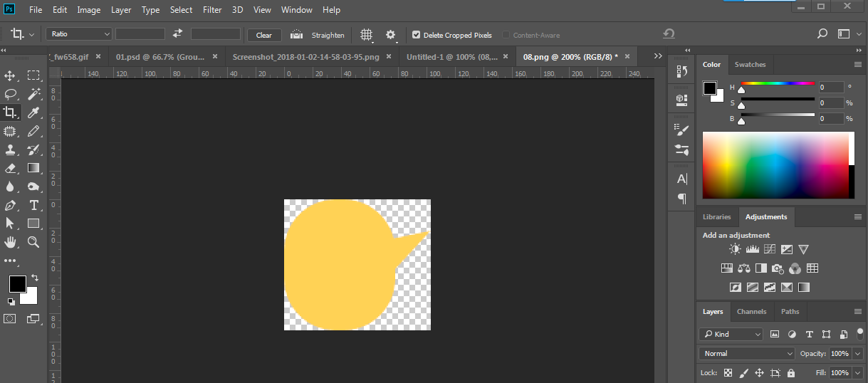This screenshot has height=383, width=868.
Task: Add a Color Balance adjustment
Action: [743, 268]
